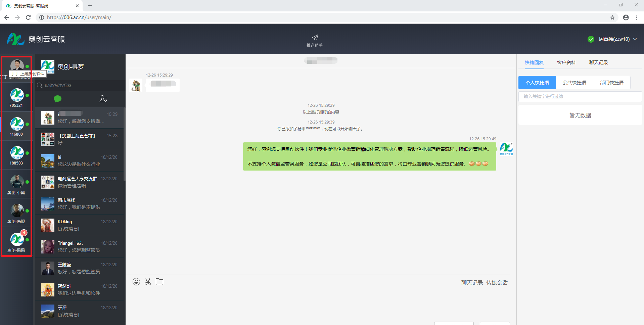The image size is (644, 325).
Task: Select the 部门快捷语 tab
Action: pos(612,83)
